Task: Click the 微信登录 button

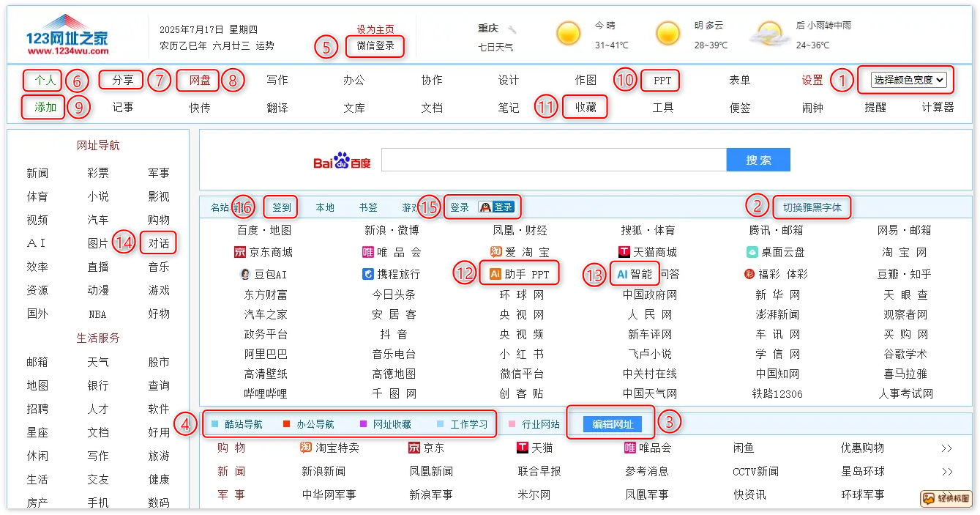Action: [x=375, y=45]
